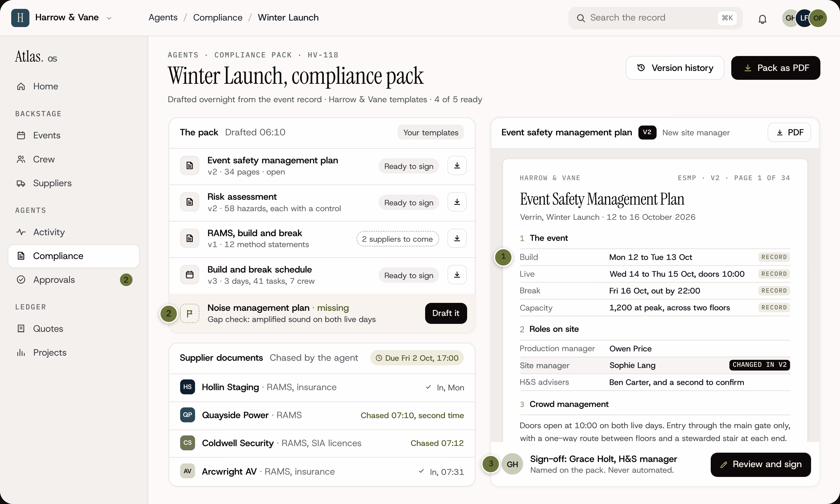Open Crew in the sidebar
This screenshot has height=504, width=840.
pos(74,159)
